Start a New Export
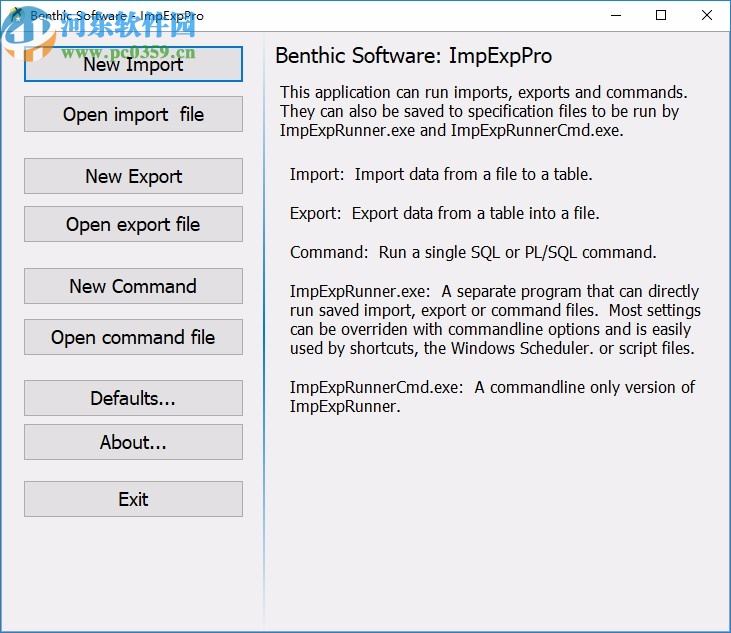This screenshot has width=731, height=633. tap(133, 176)
